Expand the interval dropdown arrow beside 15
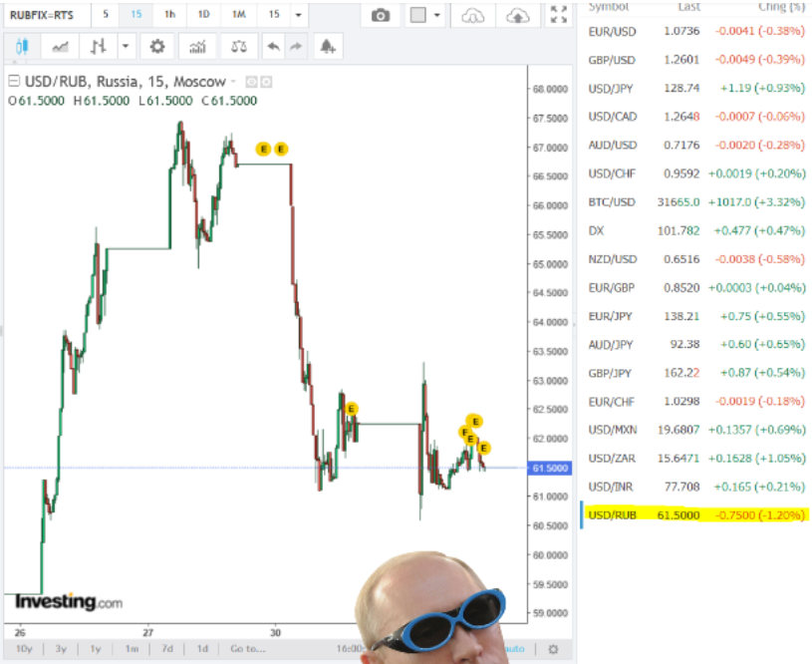Image resolution: width=812 pixels, height=664 pixels. click(x=298, y=15)
